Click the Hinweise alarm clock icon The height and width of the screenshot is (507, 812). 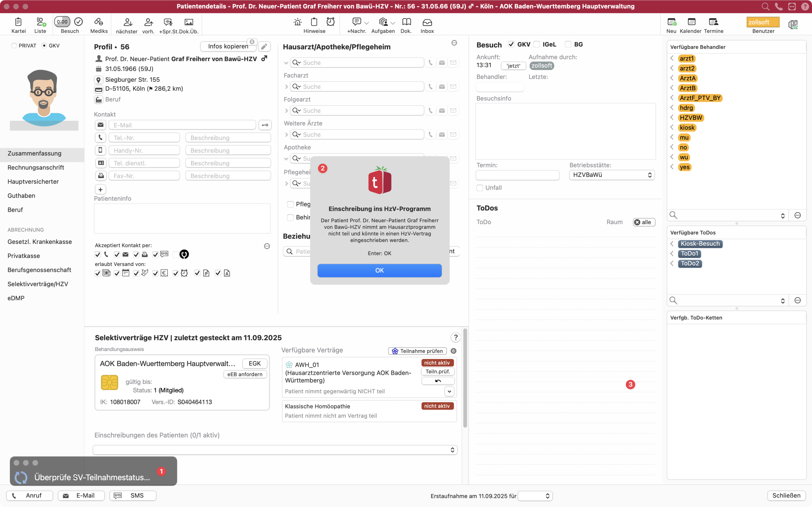tap(331, 22)
